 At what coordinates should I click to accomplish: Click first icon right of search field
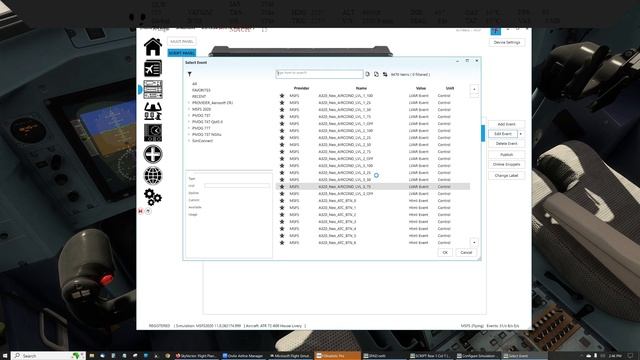tap(367, 74)
